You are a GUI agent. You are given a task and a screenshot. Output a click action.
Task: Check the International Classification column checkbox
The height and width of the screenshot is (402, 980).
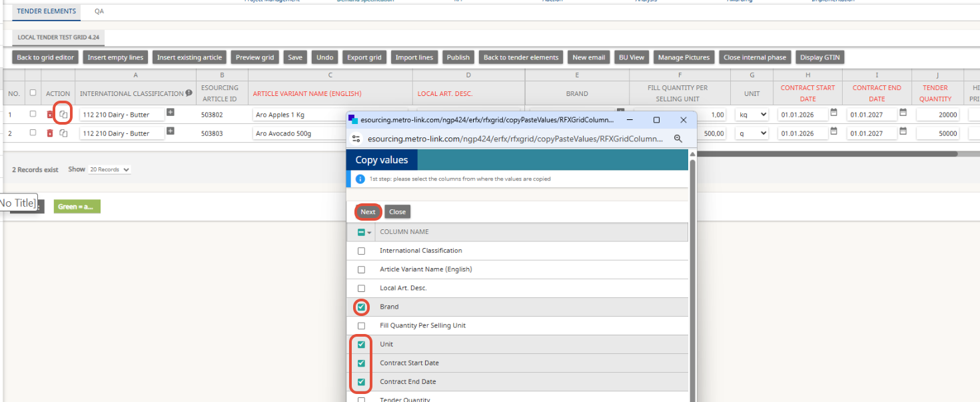click(362, 251)
